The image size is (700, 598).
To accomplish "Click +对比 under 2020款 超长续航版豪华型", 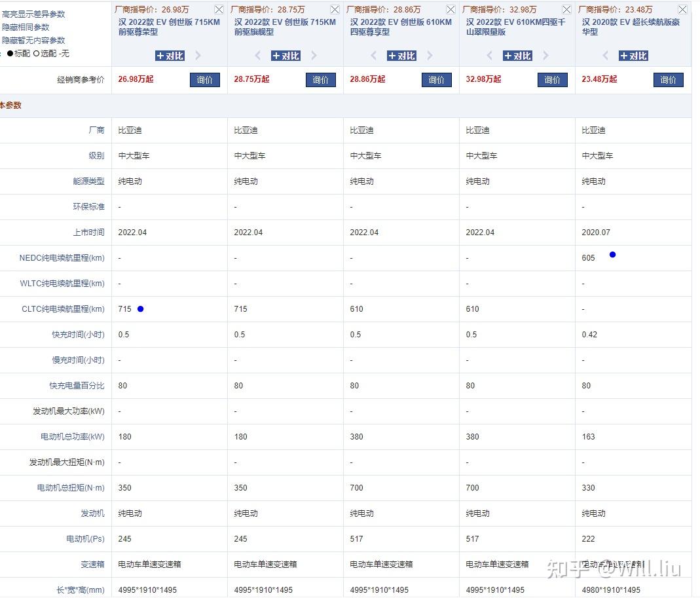I will tap(633, 56).
